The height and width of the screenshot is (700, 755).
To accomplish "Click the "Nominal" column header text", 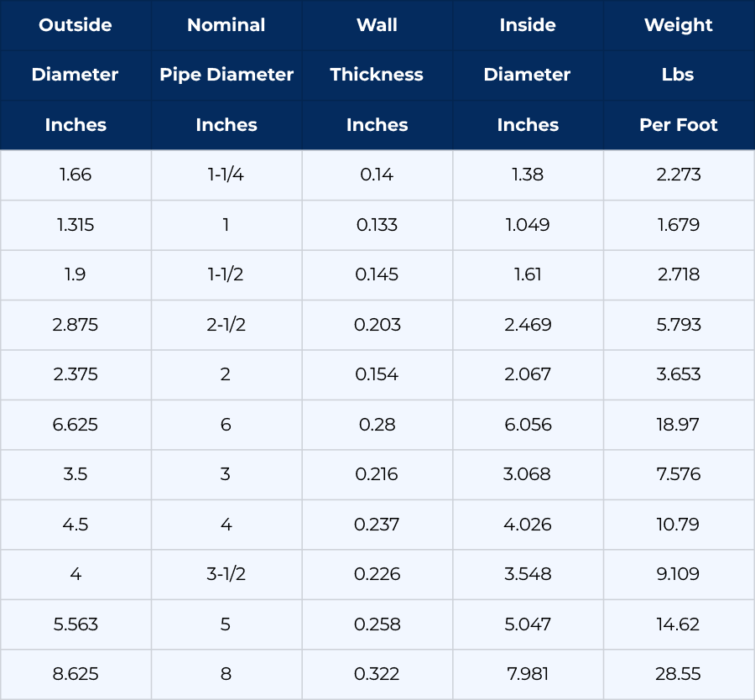I will point(226,25).
